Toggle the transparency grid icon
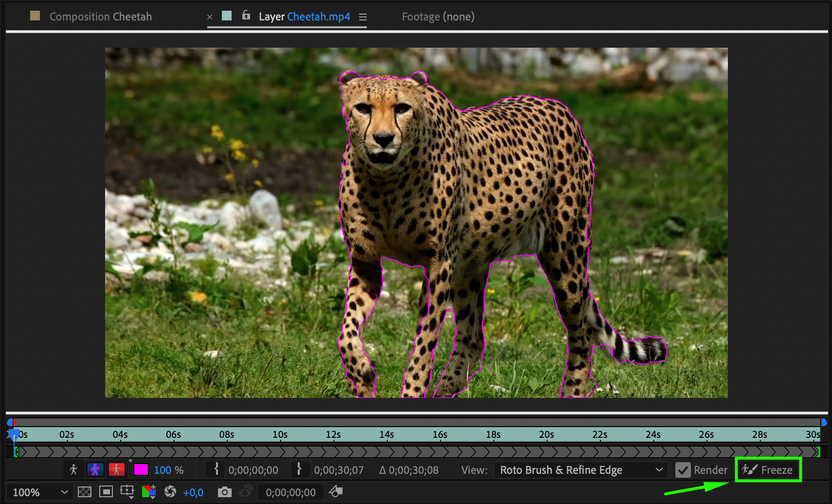832x504 pixels. [85, 492]
